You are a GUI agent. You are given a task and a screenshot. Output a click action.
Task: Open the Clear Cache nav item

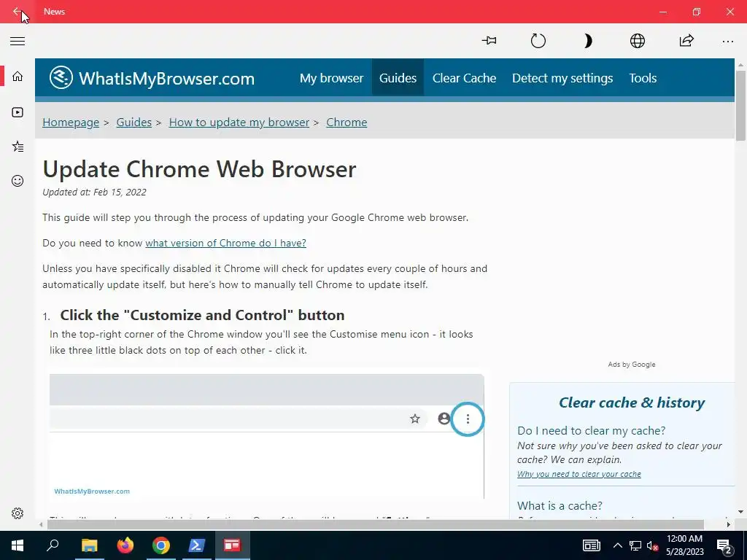[x=464, y=78]
